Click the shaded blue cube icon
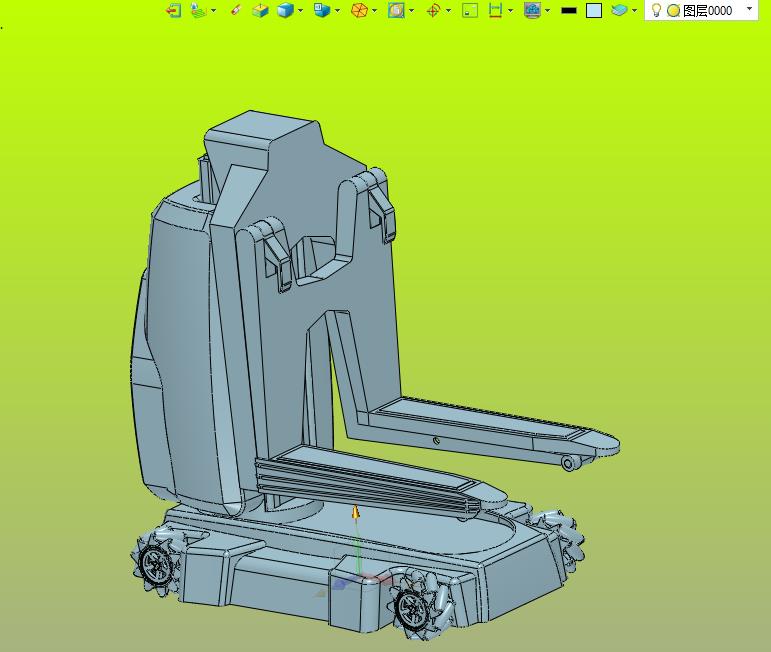 click(285, 10)
